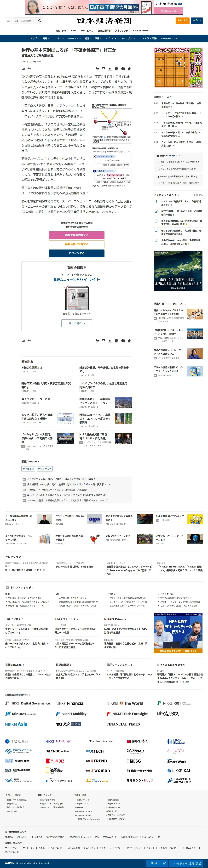Open the 日経CNBC online logo
This screenshot has height=868, width=208.
pos(57,751)
